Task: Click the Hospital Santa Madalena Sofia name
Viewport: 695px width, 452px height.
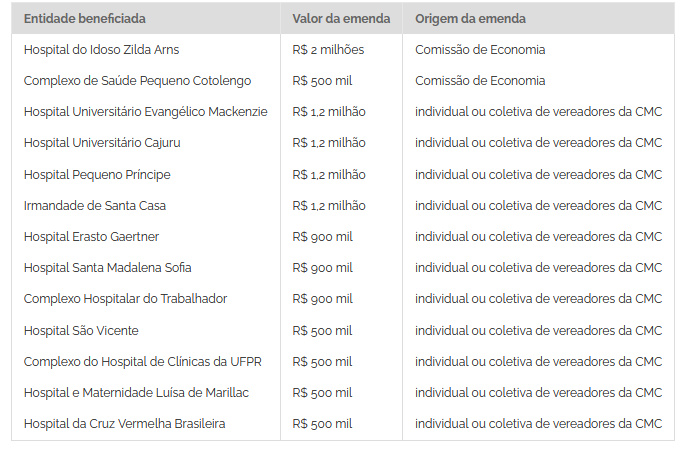Action: tap(107, 268)
